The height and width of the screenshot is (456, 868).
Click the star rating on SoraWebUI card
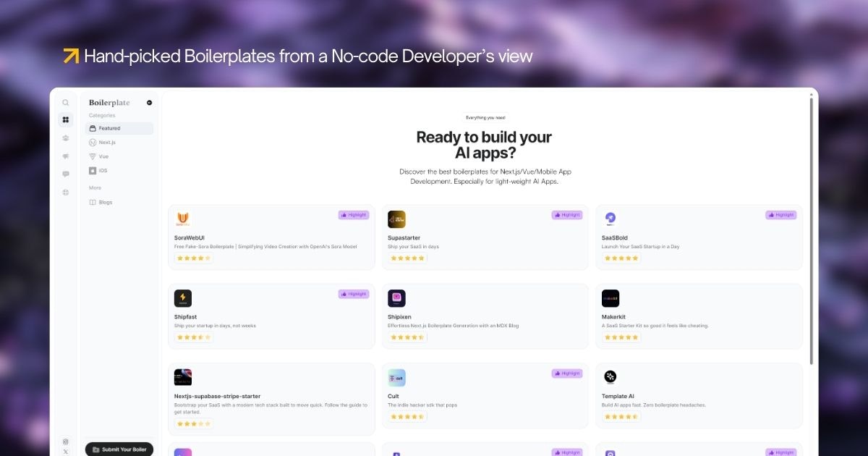(x=194, y=258)
